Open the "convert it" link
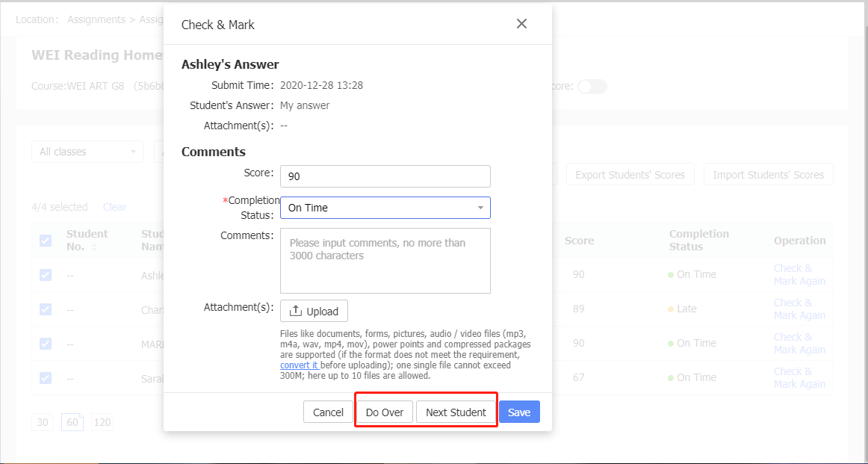868x464 pixels. point(300,365)
